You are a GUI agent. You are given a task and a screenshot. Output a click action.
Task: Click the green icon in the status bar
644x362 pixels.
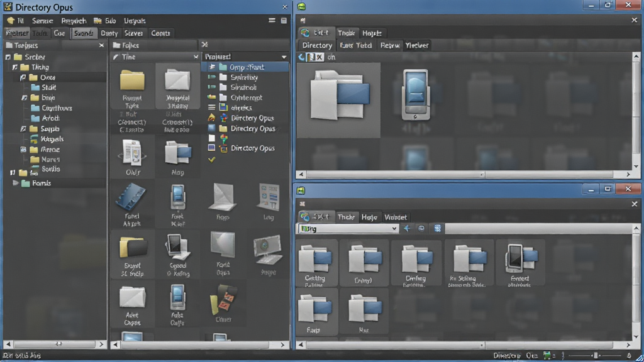click(547, 356)
